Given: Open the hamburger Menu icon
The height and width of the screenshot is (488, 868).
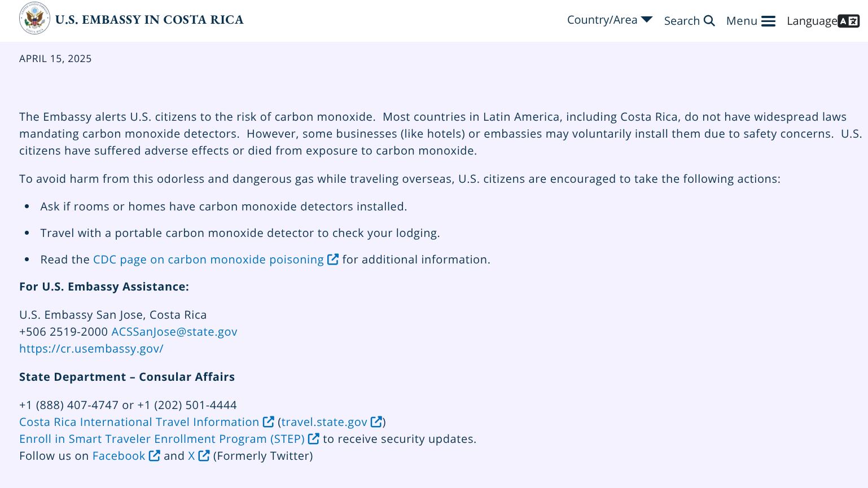Looking at the screenshot, I should point(768,21).
